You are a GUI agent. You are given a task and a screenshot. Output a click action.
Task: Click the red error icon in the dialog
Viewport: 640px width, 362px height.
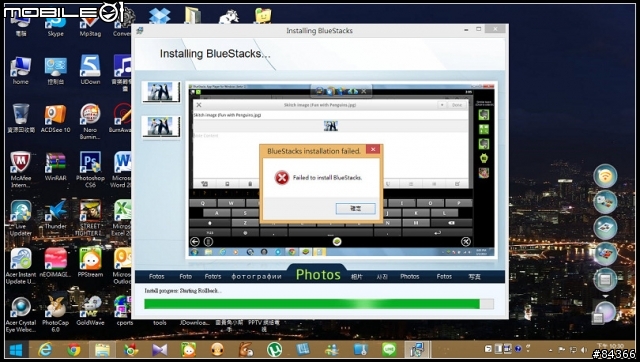pyautogui.click(x=282, y=178)
